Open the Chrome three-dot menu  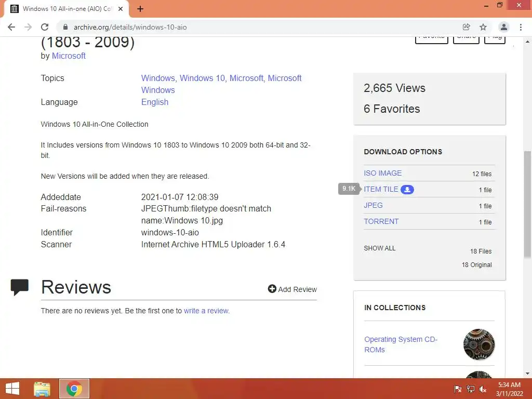click(x=521, y=27)
